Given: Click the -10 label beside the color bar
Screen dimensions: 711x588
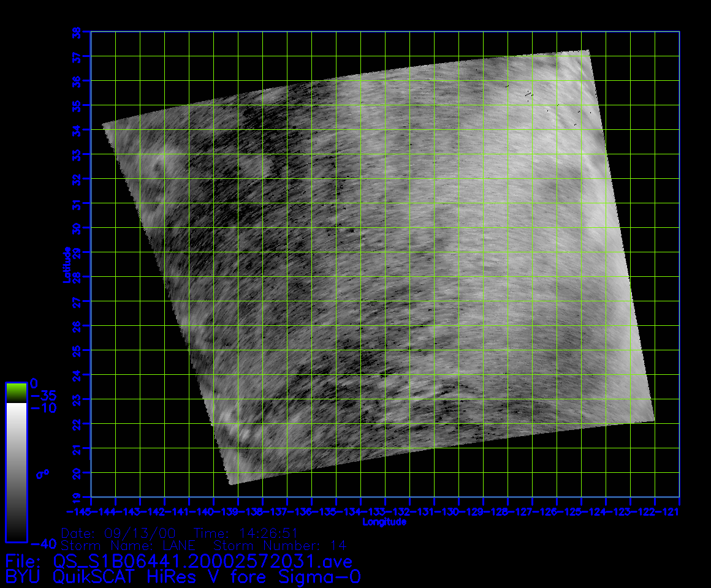Looking at the screenshot, I should [x=43, y=408].
